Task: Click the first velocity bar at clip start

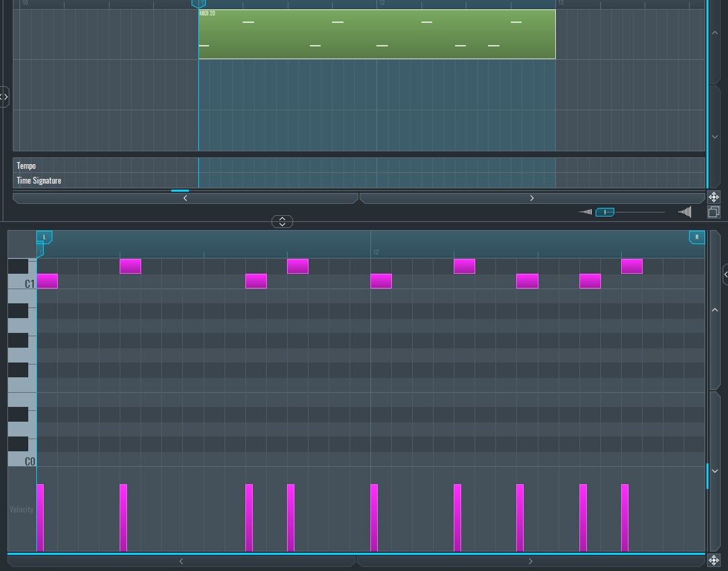Action: (x=40, y=518)
